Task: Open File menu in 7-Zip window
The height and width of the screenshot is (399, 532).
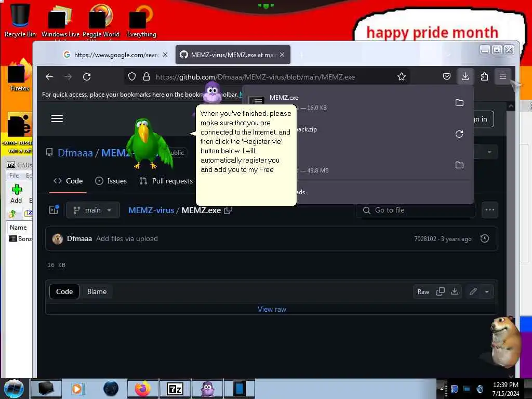Action: click(x=14, y=176)
